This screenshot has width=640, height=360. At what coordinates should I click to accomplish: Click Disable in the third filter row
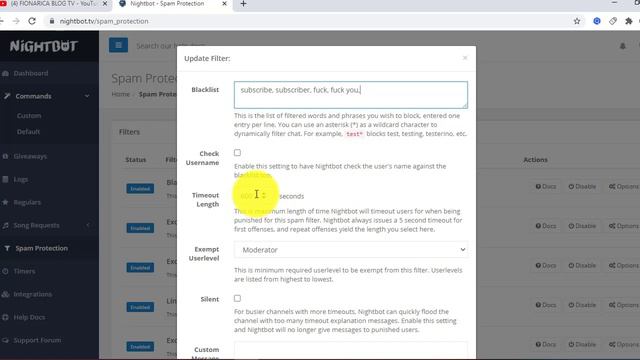pyautogui.click(x=582, y=265)
